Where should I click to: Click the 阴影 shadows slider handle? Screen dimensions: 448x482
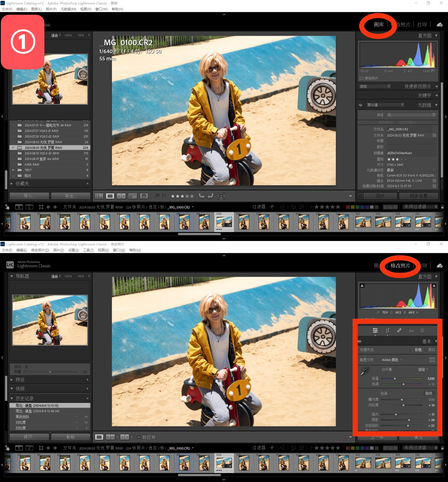click(409, 420)
